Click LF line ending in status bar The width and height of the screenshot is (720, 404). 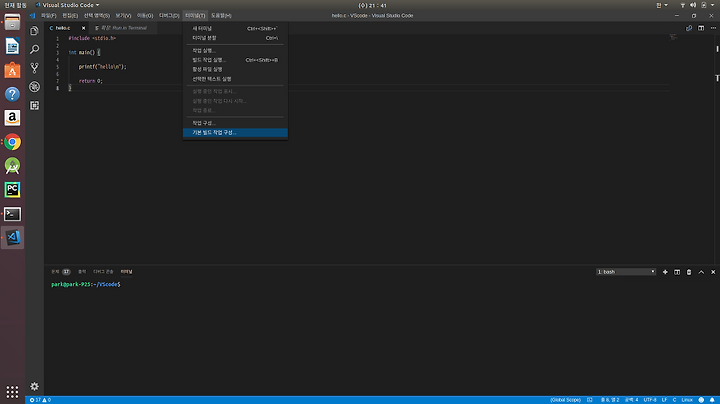664,400
